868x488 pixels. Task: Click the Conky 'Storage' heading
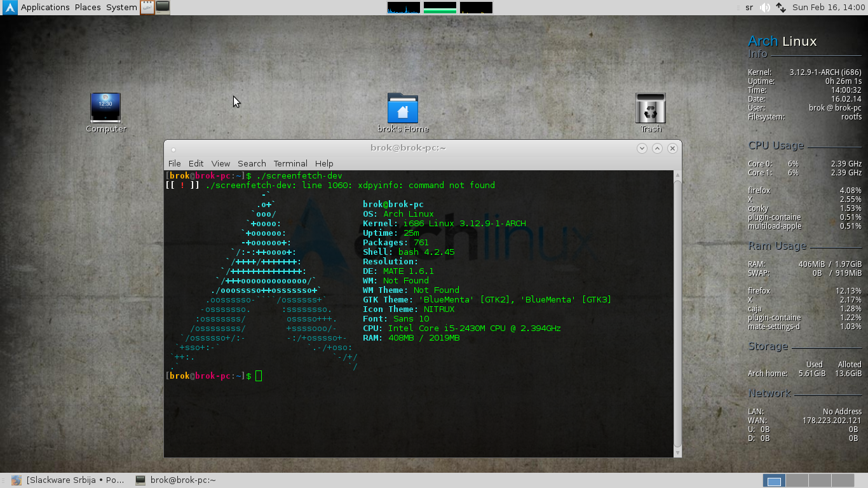pyautogui.click(x=768, y=346)
